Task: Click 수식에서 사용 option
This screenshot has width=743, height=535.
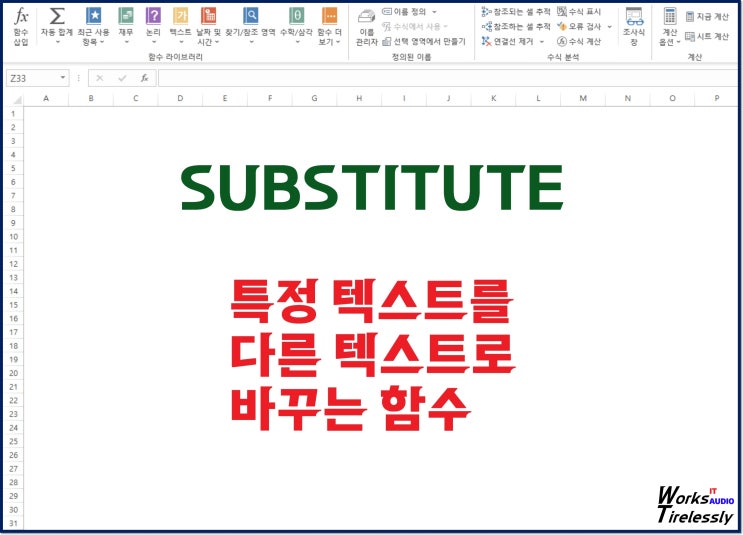Action: click(415, 27)
